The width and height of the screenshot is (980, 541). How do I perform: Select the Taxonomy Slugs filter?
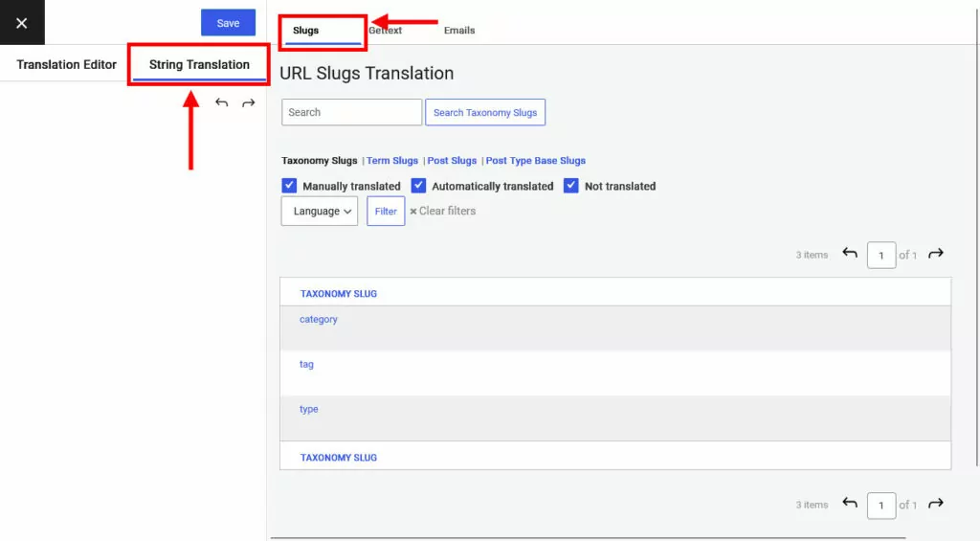click(x=320, y=161)
